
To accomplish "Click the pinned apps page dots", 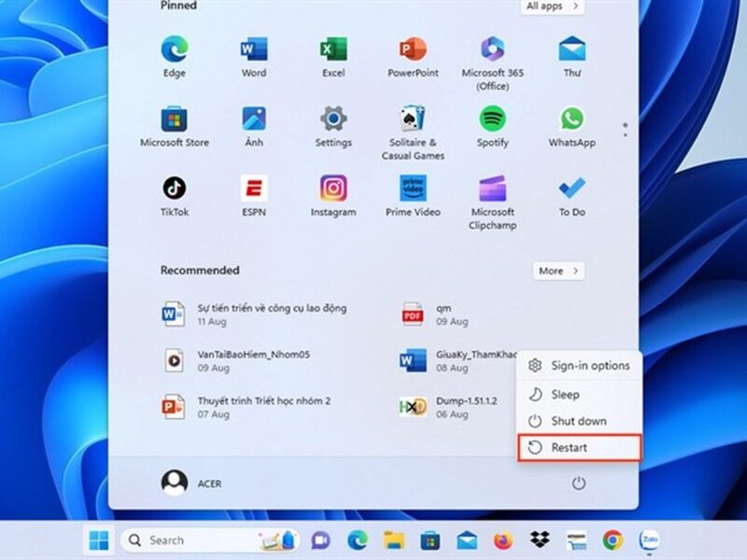I will point(625,130).
